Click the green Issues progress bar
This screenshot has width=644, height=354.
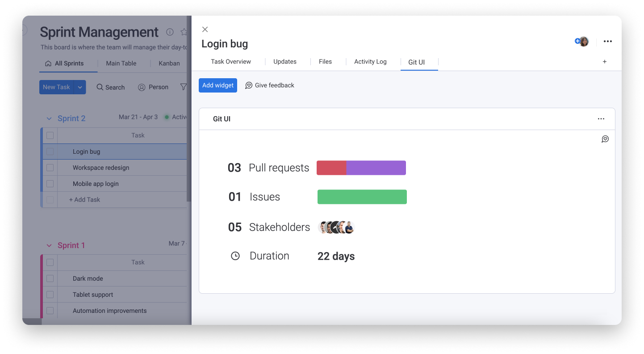coord(362,197)
